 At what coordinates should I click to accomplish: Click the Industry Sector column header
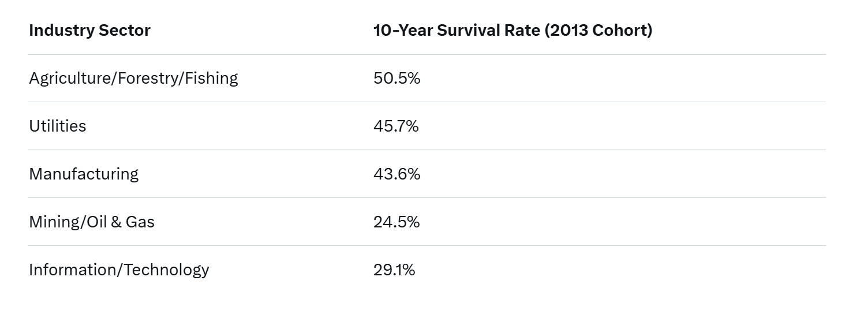[89, 31]
